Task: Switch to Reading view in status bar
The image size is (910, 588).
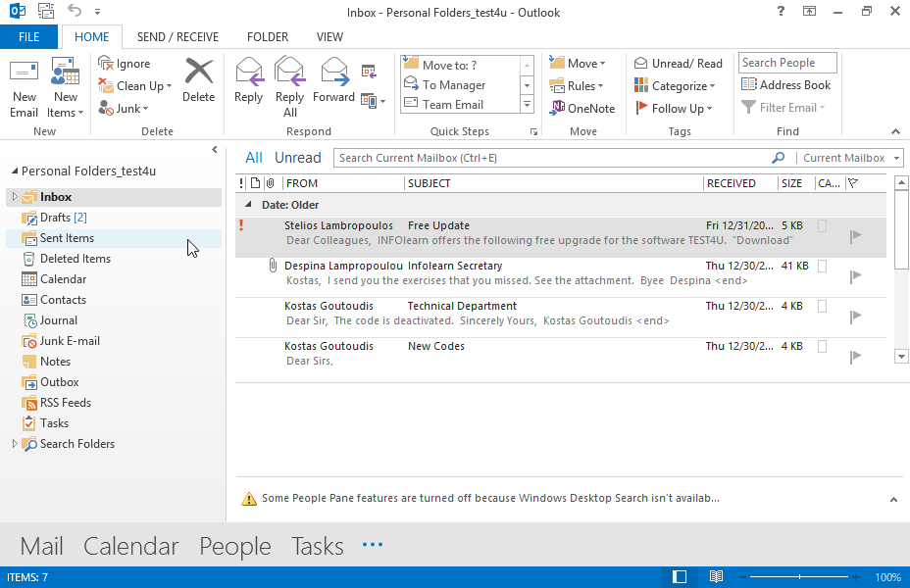Action: (x=716, y=577)
